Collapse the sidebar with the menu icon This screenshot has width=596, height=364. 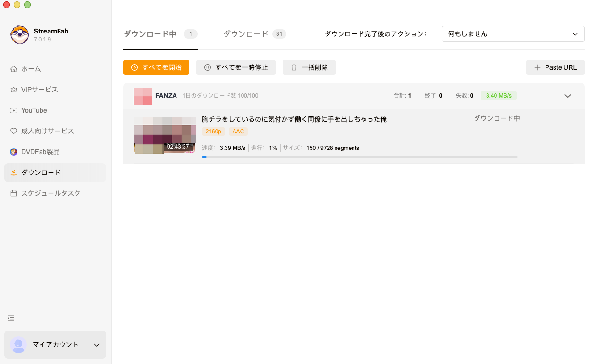[11, 318]
